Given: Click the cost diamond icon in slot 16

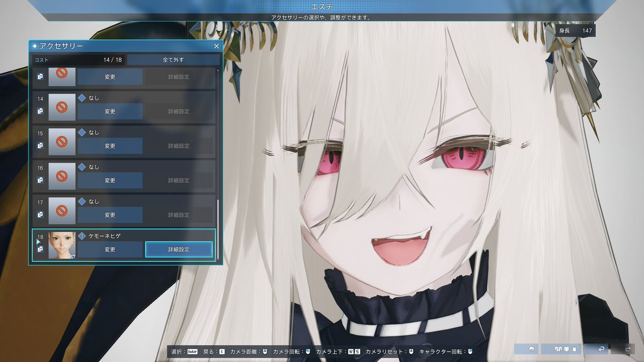Looking at the screenshot, I should (82, 167).
